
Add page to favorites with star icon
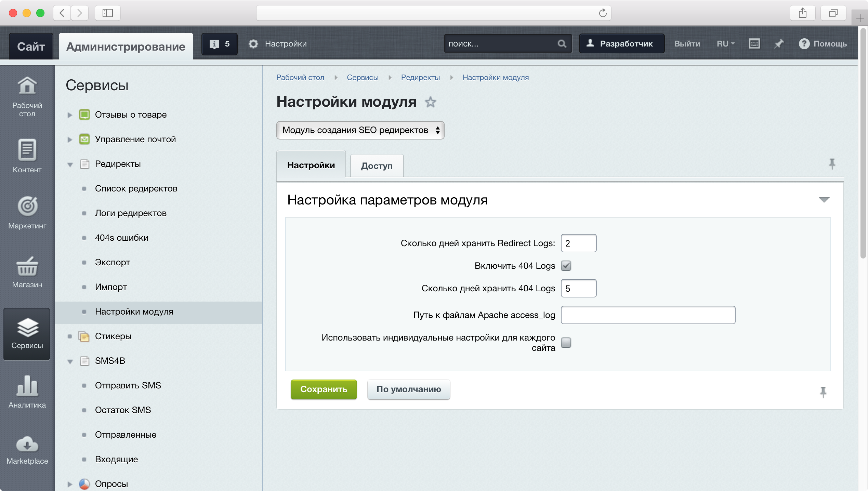(430, 102)
